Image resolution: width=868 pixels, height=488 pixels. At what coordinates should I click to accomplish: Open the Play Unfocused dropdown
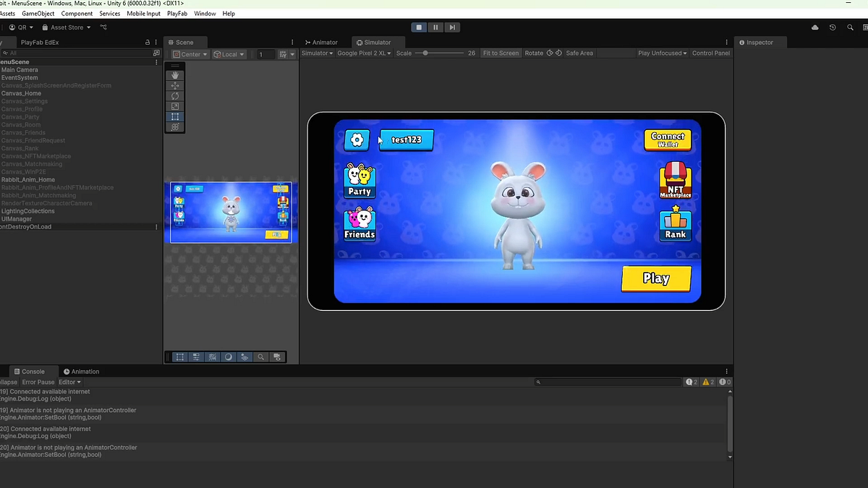660,53
